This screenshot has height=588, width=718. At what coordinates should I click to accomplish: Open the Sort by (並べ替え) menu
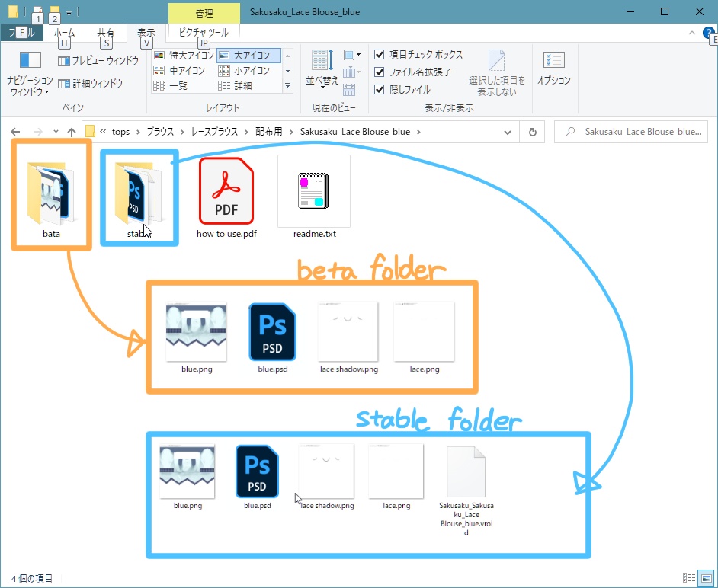(x=322, y=69)
